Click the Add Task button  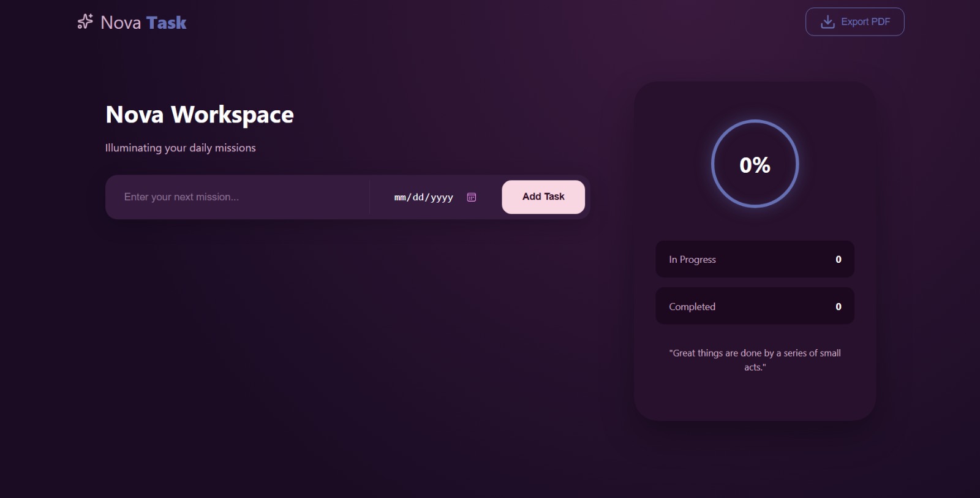coord(543,197)
